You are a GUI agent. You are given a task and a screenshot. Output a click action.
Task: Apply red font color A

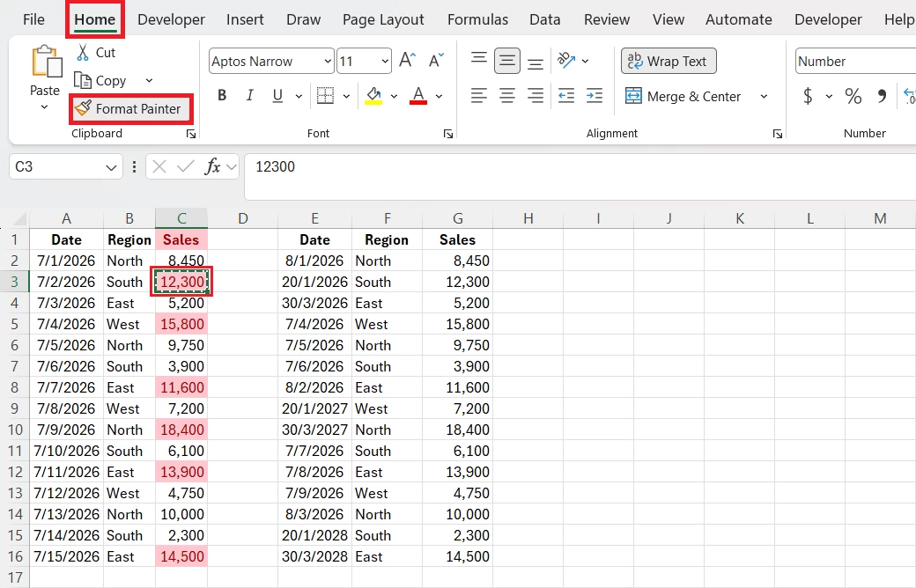418,95
